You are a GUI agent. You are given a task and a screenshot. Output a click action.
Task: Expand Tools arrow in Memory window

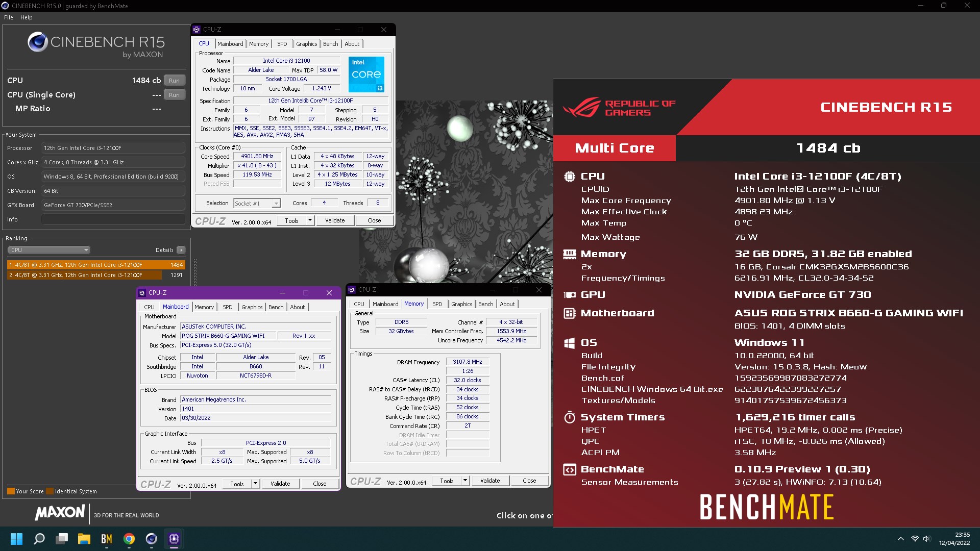coord(465,481)
